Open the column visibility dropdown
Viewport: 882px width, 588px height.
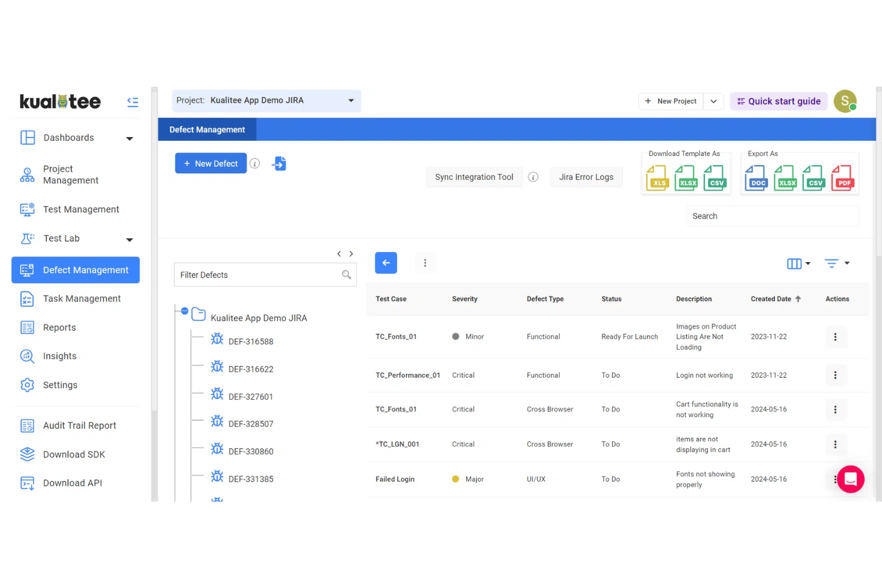[x=799, y=263]
